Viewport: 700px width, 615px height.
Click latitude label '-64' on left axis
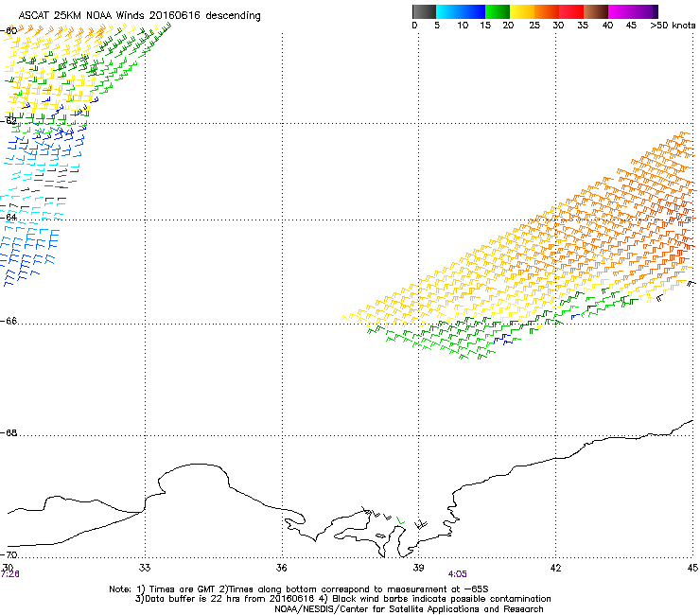pos(9,217)
